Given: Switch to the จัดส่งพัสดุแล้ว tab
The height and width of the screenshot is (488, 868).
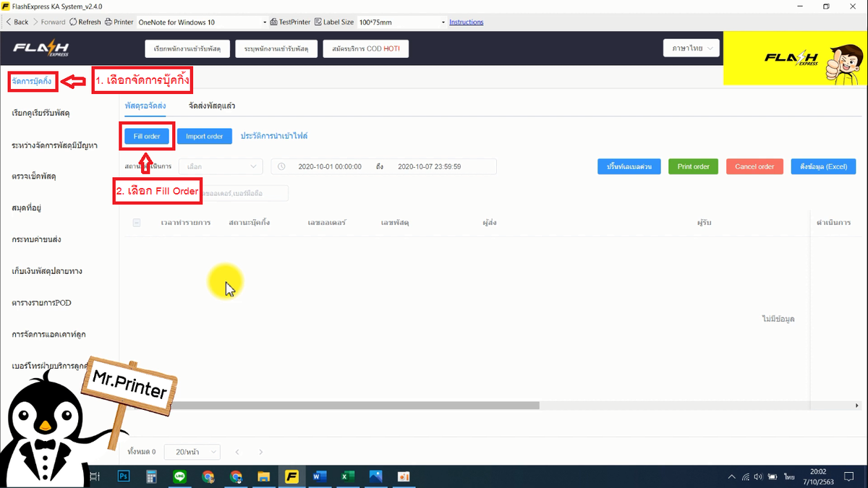Looking at the screenshot, I should point(212,106).
